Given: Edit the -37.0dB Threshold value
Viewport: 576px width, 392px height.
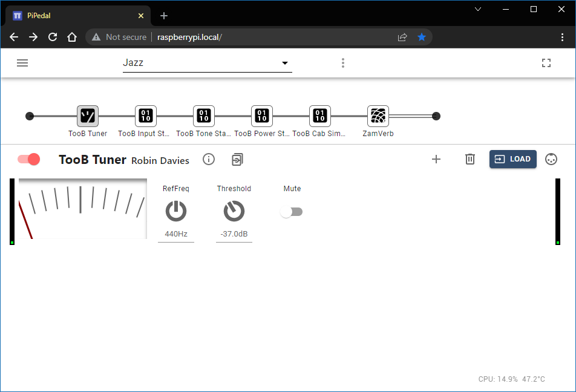Looking at the screenshot, I should [234, 234].
